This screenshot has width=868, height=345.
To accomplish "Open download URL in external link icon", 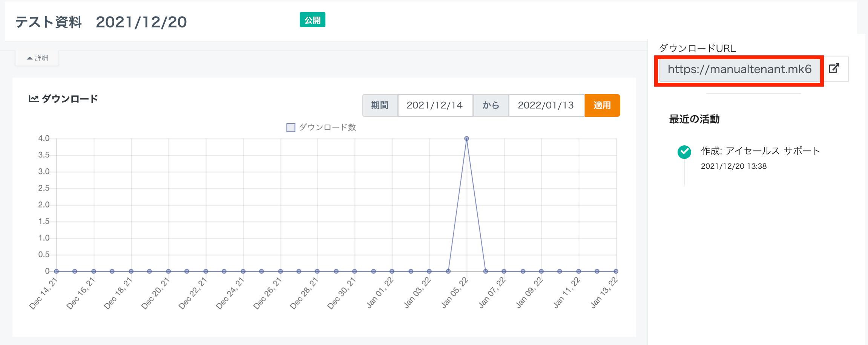I will pyautogui.click(x=834, y=69).
